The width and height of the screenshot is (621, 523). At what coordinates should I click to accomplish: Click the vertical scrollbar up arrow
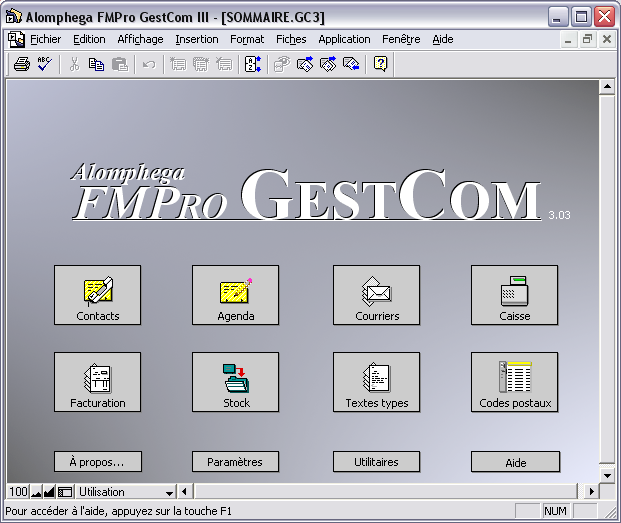click(x=607, y=87)
